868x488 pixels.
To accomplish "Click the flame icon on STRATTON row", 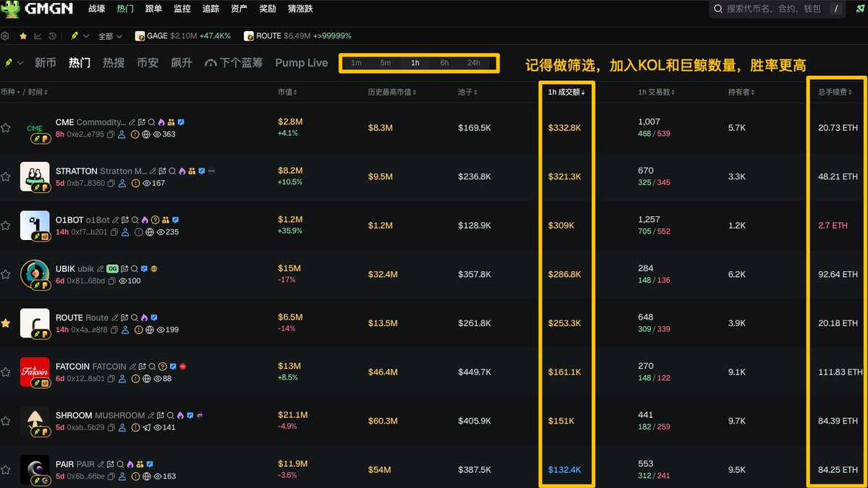I will 182,171.
